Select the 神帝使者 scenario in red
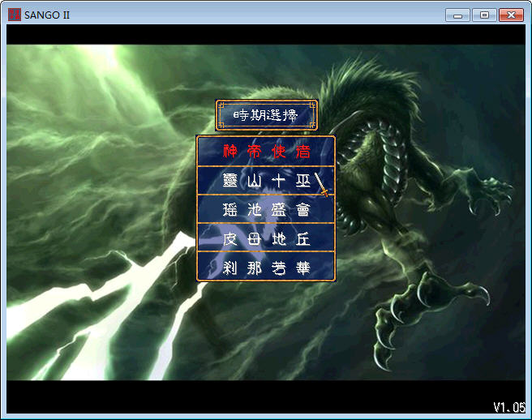The height and width of the screenshot is (420, 532). (x=266, y=152)
